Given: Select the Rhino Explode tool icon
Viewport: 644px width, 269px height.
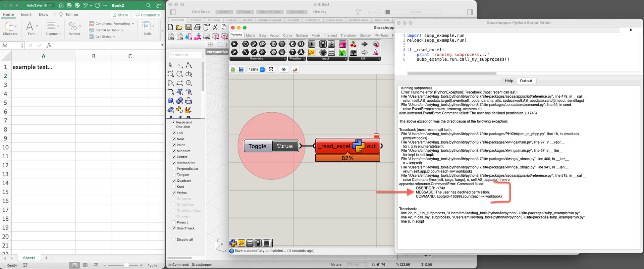Looking at the screenshot, I should coord(188,110).
